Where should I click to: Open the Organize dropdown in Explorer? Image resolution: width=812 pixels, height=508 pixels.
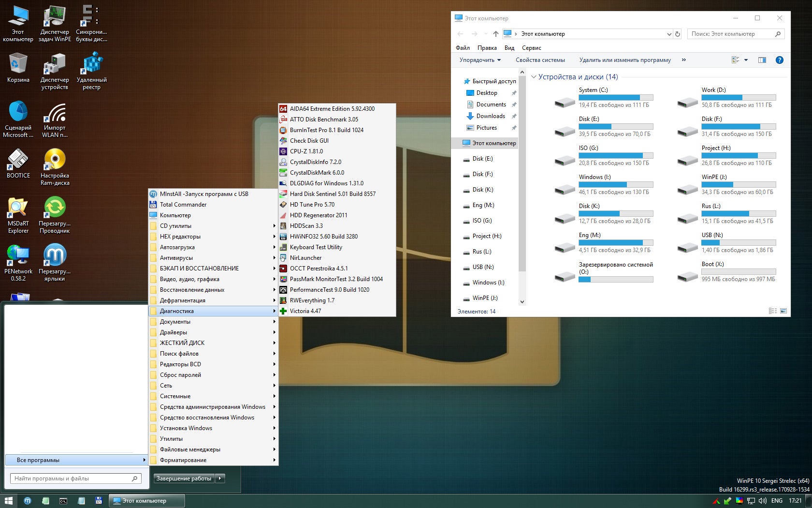[479, 60]
